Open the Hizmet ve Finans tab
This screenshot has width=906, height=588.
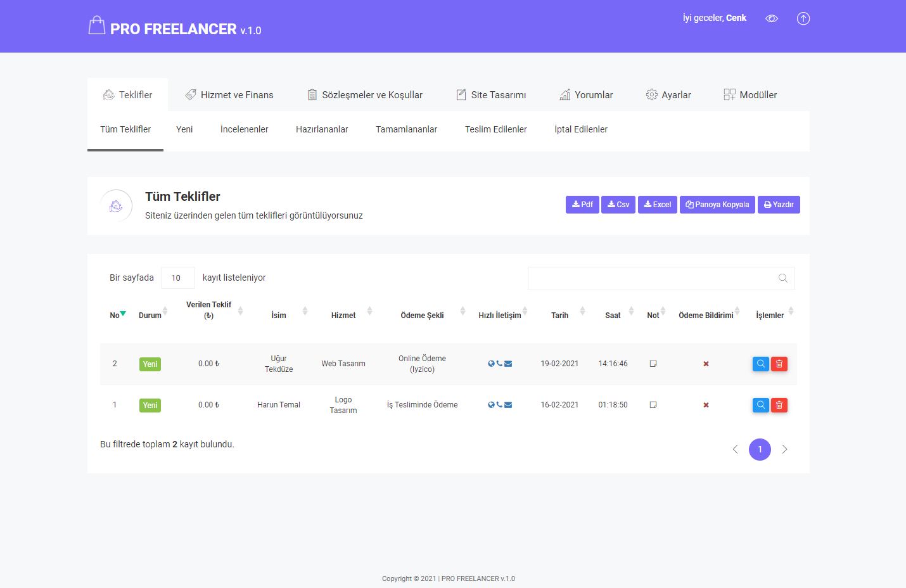pyautogui.click(x=229, y=94)
